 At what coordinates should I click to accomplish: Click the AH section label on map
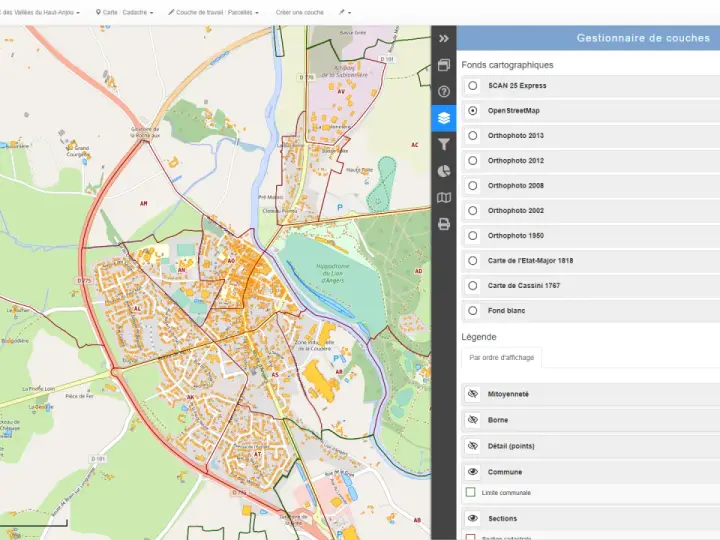(x=144, y=203)
